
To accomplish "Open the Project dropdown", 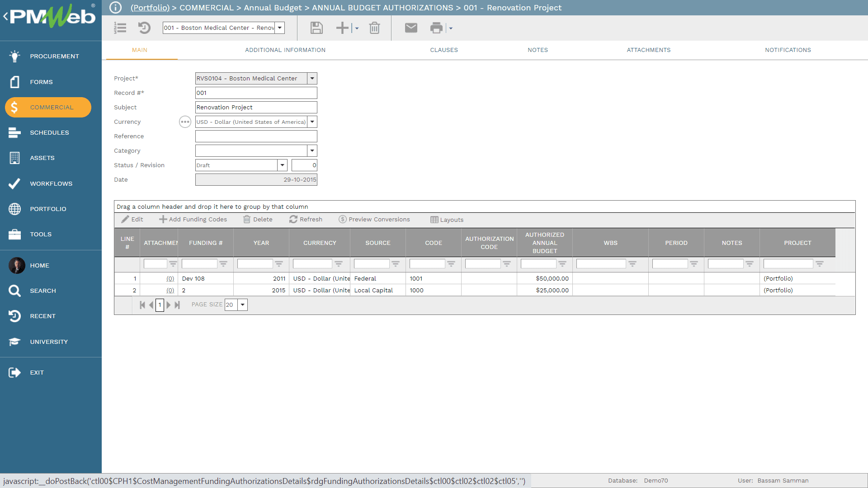I will [x=312, y=78].
